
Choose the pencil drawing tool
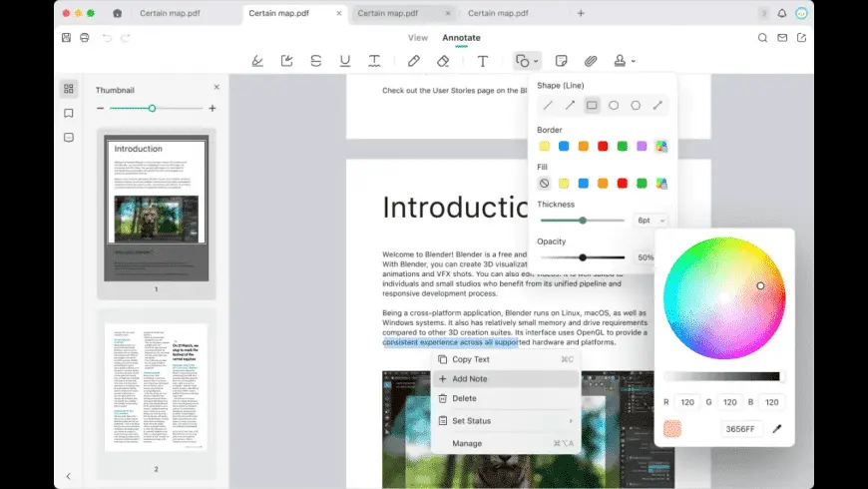point(413,61)
